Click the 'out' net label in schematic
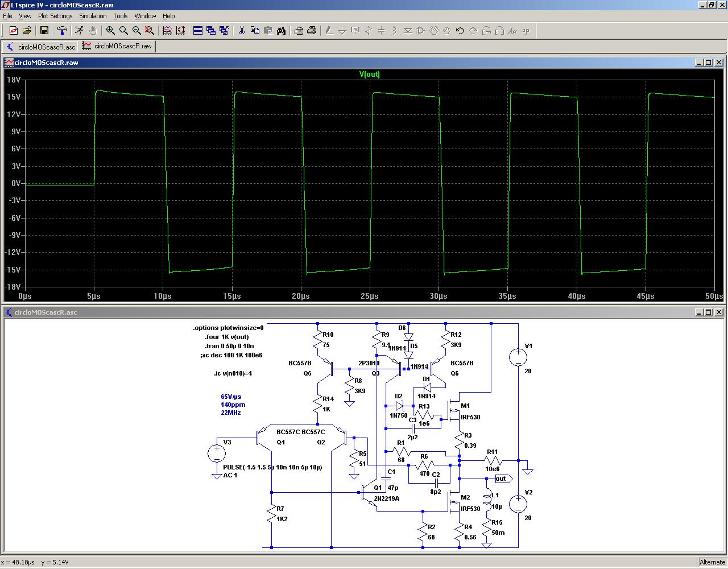This screenshot has height=569, width=728. [x=501, y=479]
